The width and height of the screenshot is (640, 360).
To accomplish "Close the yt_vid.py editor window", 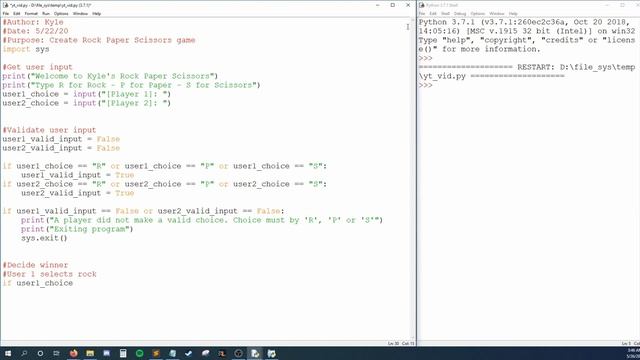I will coord(408,5).
